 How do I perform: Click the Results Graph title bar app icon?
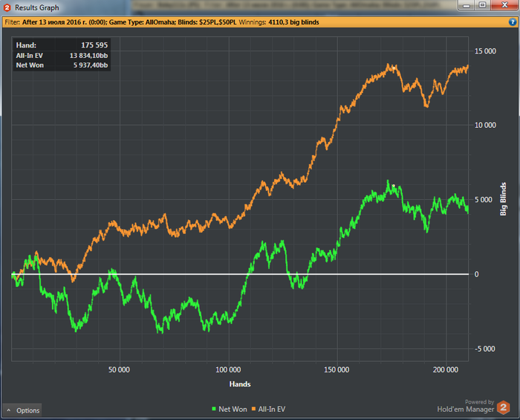[x=7, y=7]
